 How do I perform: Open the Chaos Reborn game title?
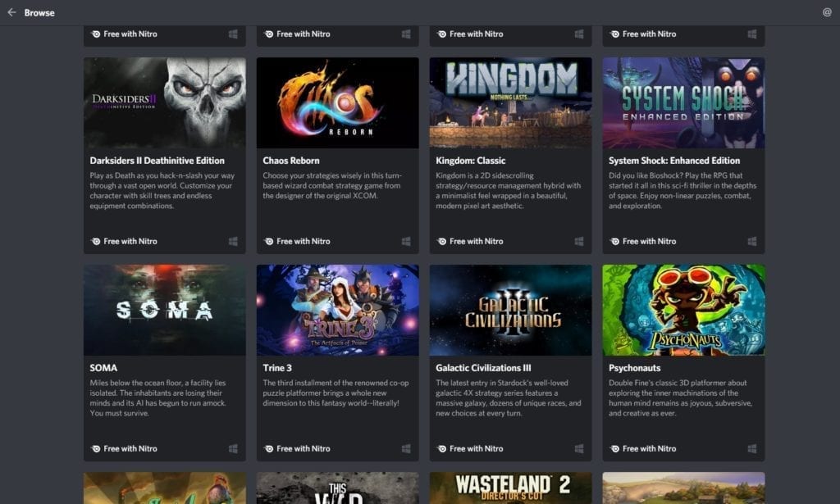[291, 161]
